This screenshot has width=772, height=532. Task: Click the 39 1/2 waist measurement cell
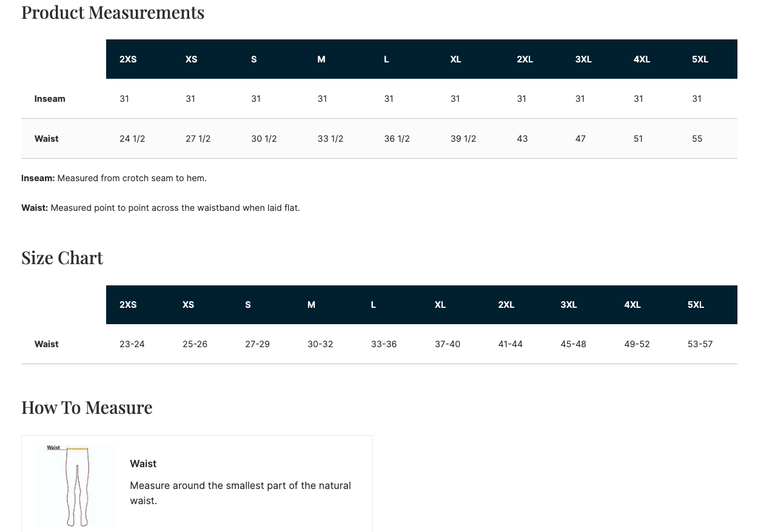tap(463, 139)
